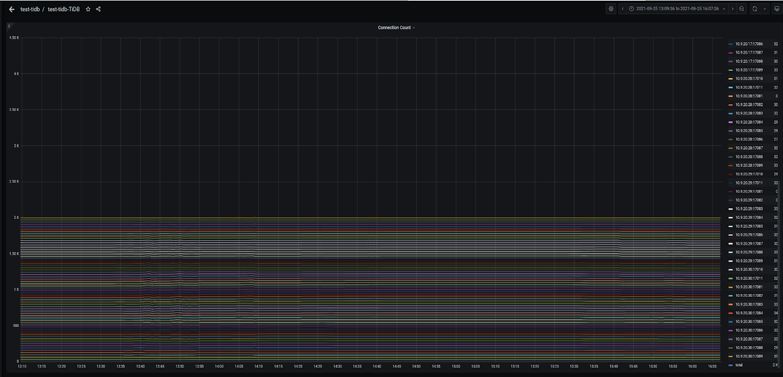Open the refresh interval dropdown
The height and width of the screenshot is (377, 783).
click(x=764, y=9)
